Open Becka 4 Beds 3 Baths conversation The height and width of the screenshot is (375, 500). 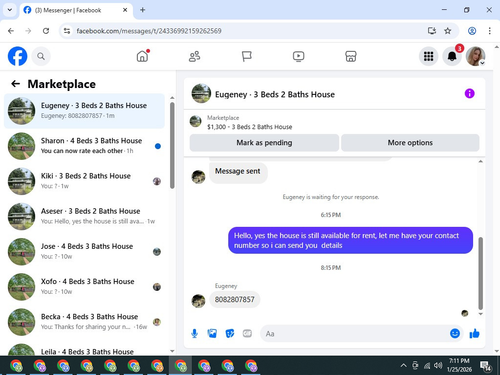84,322
